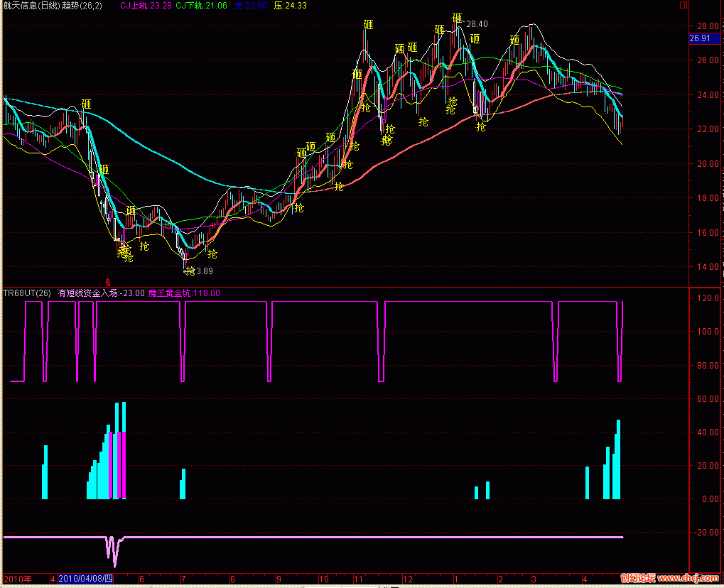The image size is (724, 588).
Task: Click the small red square icon at top right
Action: pos(684,5)
